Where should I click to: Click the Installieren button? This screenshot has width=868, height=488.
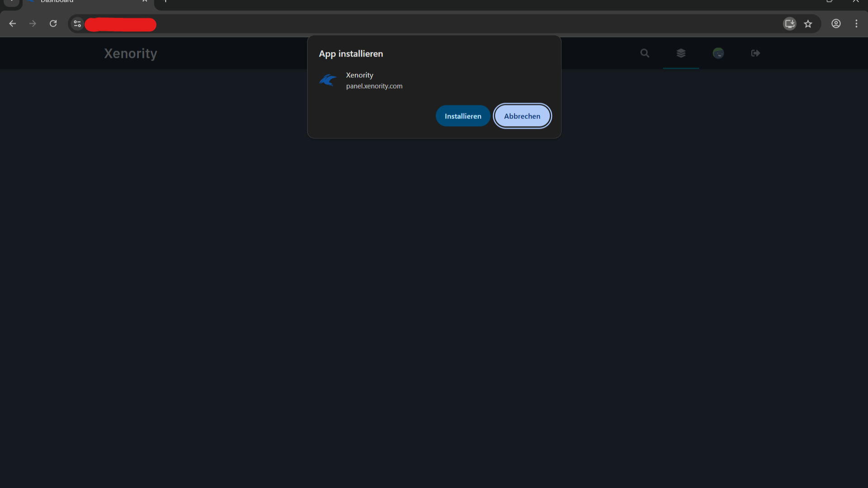point(463,116)
